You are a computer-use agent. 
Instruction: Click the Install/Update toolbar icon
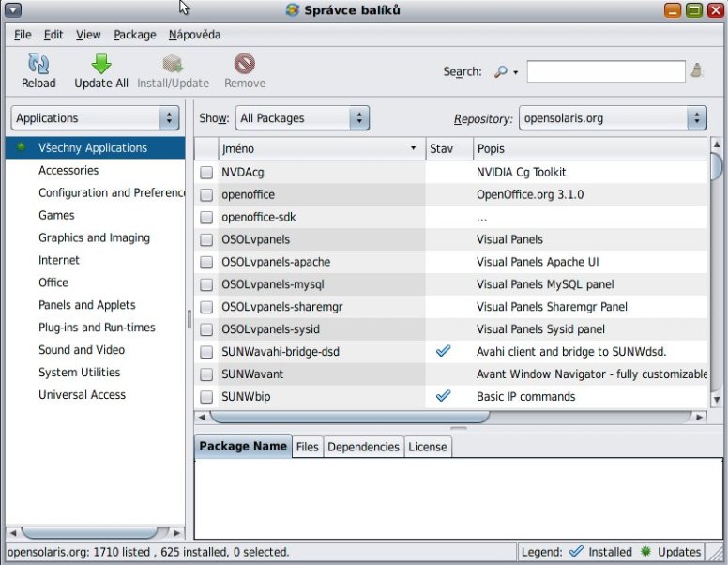(173, 64)
